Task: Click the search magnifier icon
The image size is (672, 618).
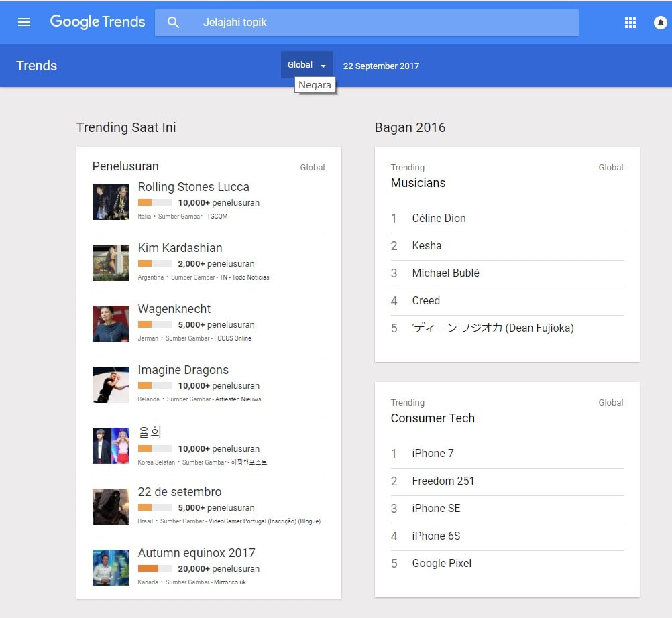Action: click(173, 22)
